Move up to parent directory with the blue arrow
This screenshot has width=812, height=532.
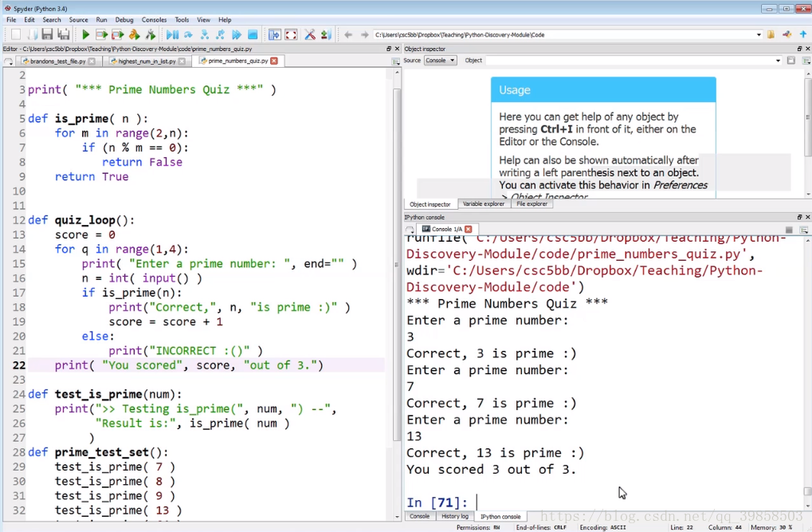pyautogui.click(x=803, y=35)
